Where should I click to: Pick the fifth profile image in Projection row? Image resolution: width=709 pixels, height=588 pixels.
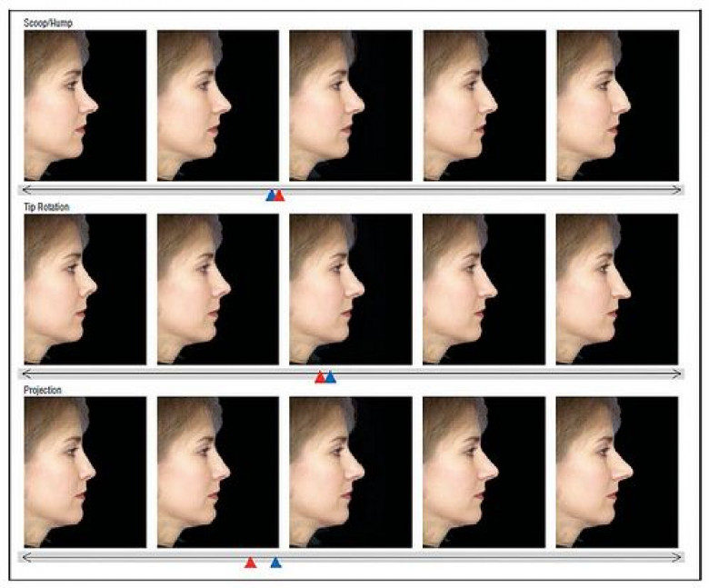click(x=617, y=472)
